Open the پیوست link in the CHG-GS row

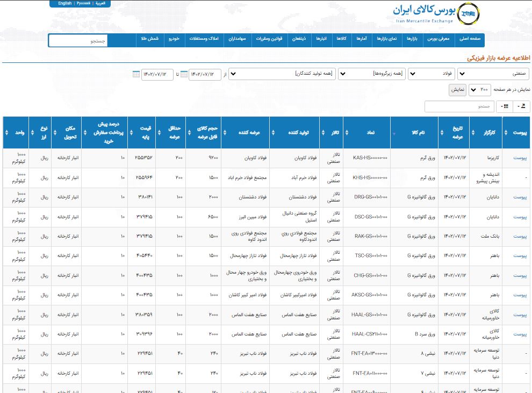(520, 276)
